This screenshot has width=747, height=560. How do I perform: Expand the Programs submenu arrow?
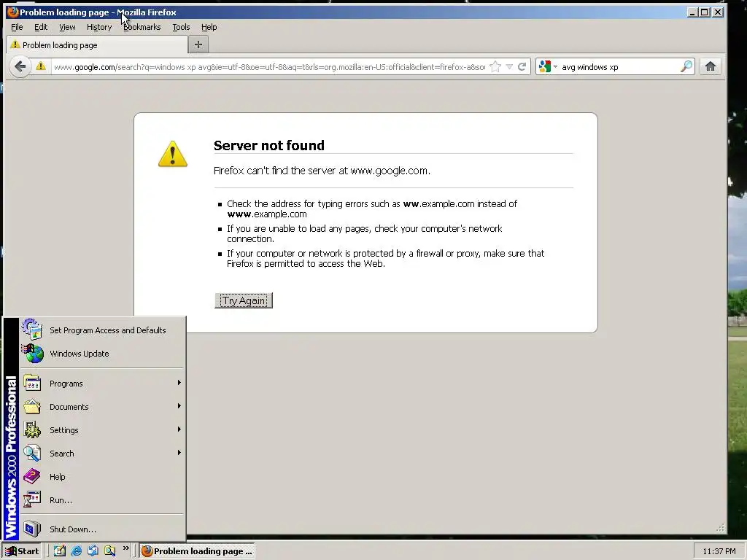point(179,383)
